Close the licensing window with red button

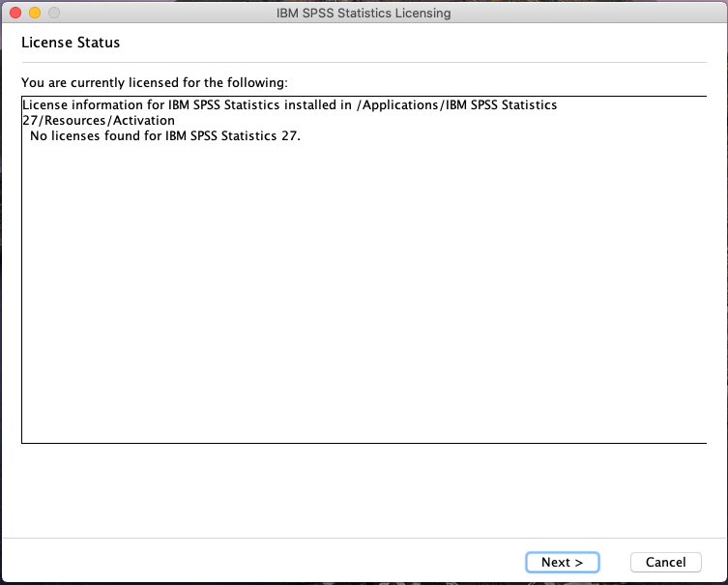pyautogui.click(x=15, y=14)
